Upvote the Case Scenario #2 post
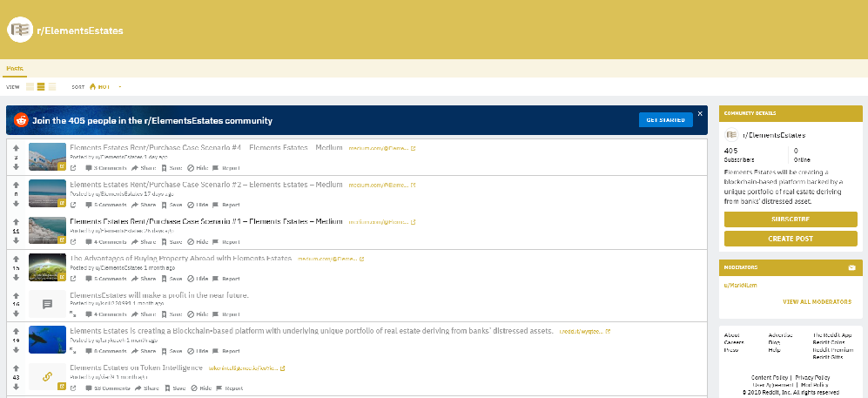This screenshot has width=868, height=398. coord(16,185)
